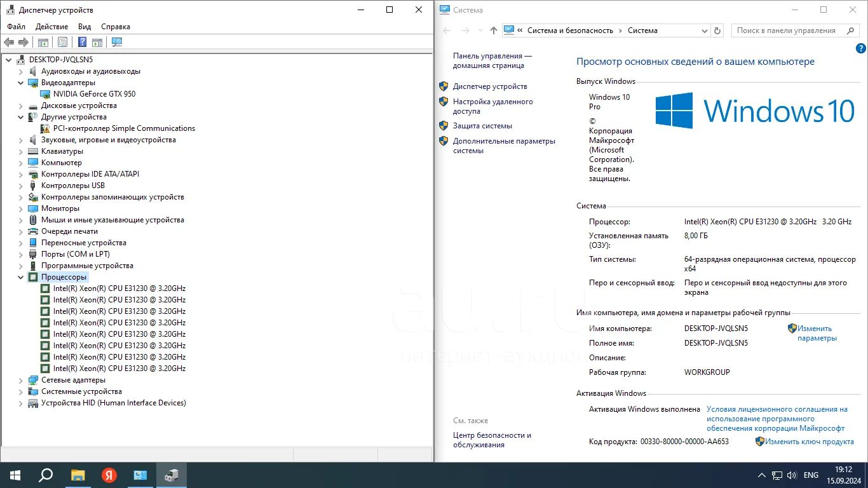Viewport: 868px width, 488px height.
Task: Click the print queues category icon
Action: [34, 231]
